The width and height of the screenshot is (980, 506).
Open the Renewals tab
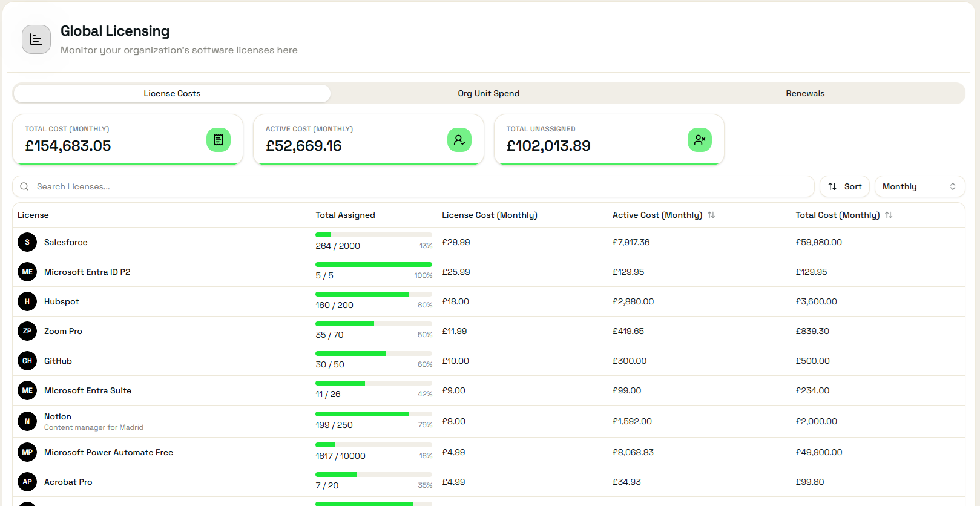click(805, 93)
